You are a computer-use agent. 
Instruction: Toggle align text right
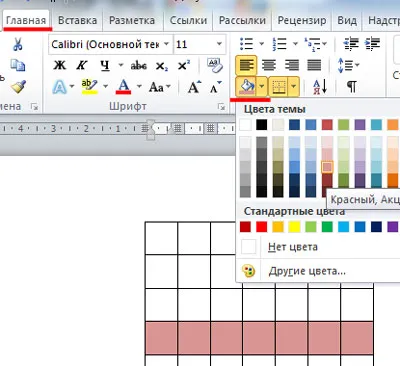pos(292,65)
